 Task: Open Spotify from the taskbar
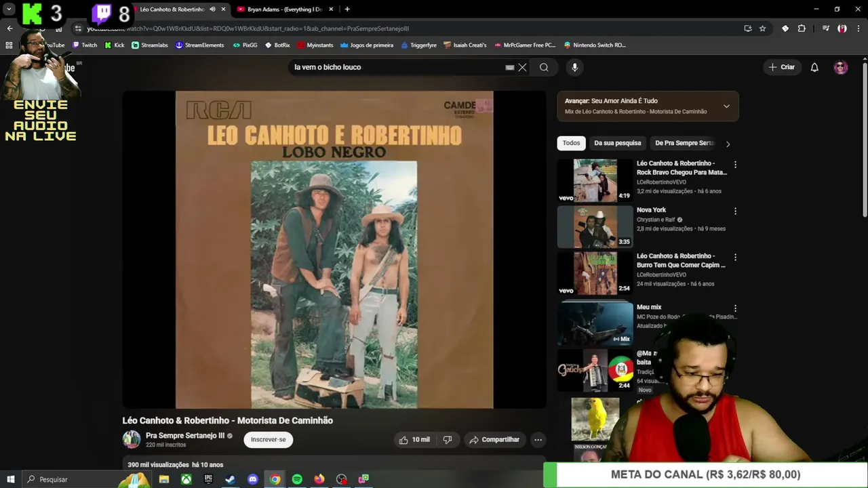point(297,479)
